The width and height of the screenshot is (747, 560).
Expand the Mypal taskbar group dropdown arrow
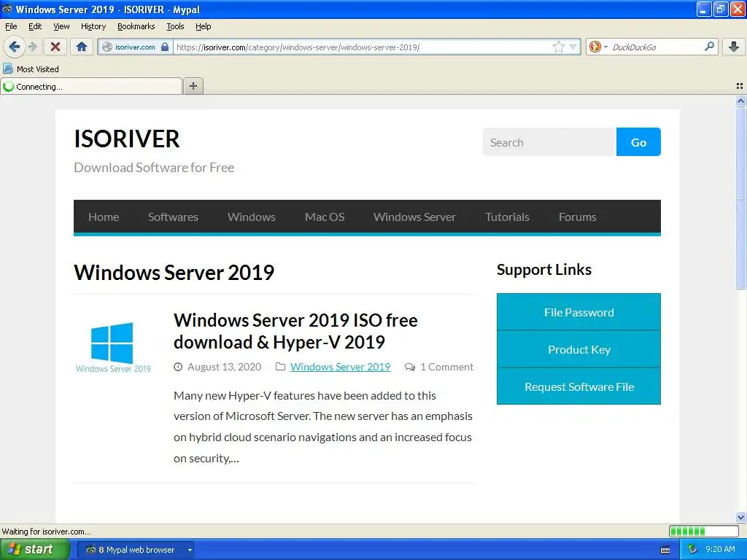(190, 550)
